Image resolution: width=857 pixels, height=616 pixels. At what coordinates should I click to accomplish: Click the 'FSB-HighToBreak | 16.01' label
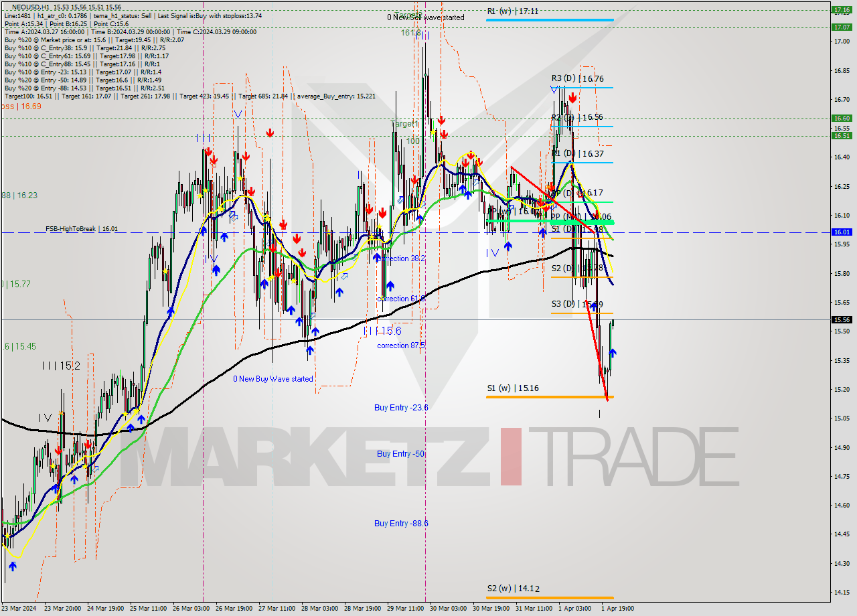click(82, 228)
